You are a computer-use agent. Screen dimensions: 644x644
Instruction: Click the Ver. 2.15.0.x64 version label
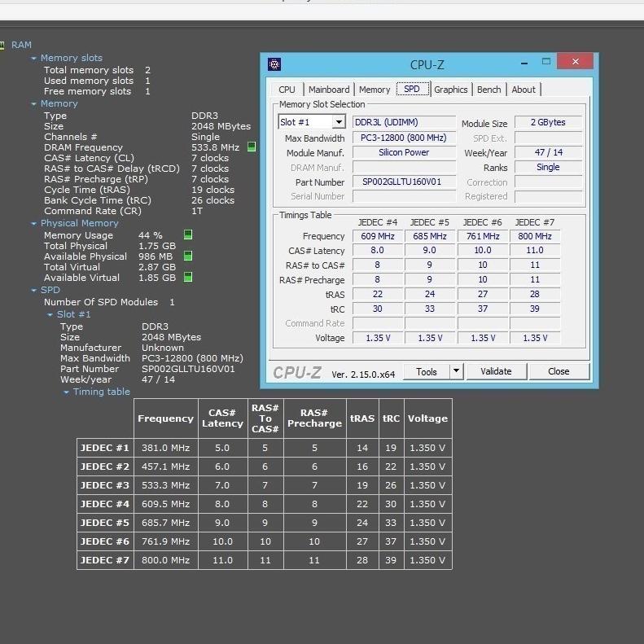click(363, 375)
